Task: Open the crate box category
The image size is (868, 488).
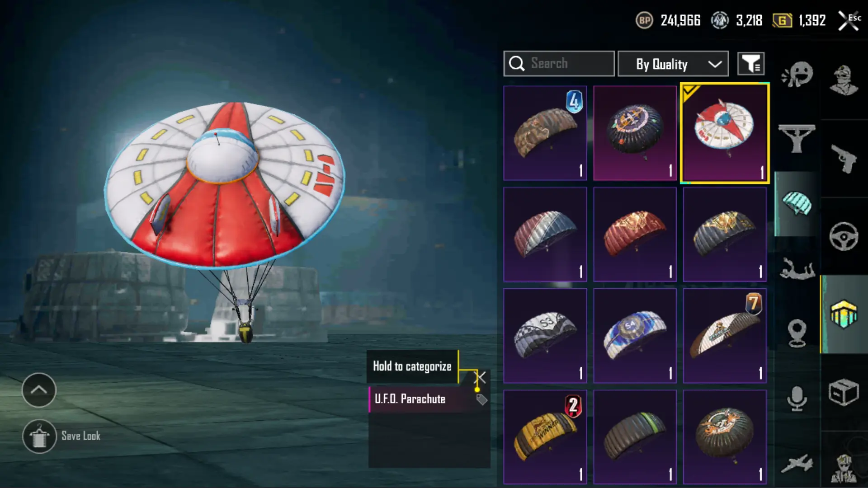Action: point(844,392)
